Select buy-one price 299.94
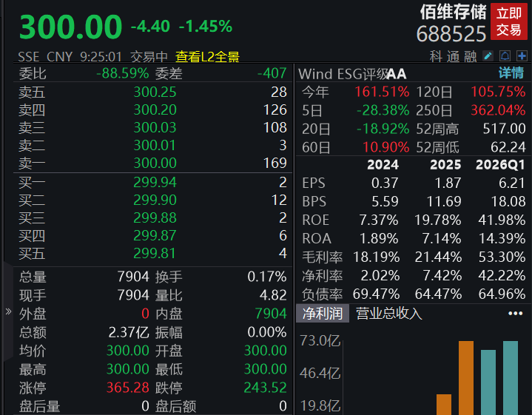The width and height of the screenshot is (532, 415). 155,183
